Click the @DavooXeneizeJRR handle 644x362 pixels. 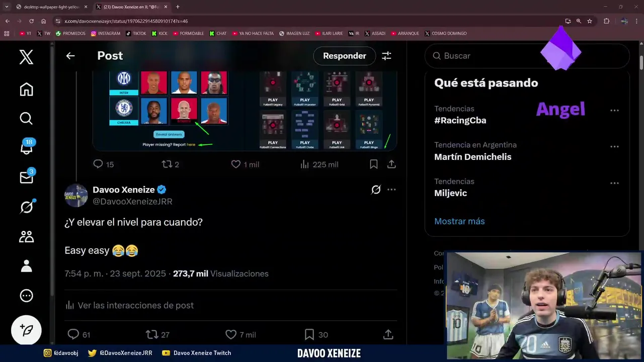pos(132,202)
